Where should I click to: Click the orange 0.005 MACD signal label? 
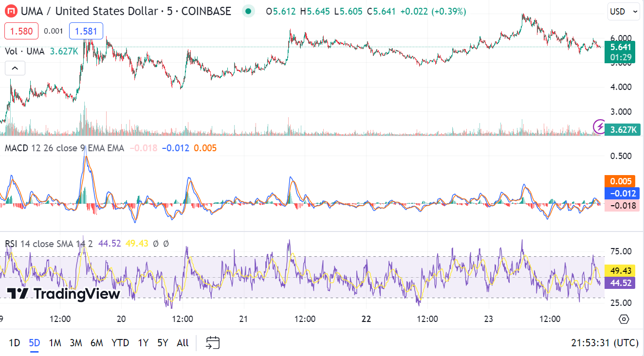[x=619, y=181]
